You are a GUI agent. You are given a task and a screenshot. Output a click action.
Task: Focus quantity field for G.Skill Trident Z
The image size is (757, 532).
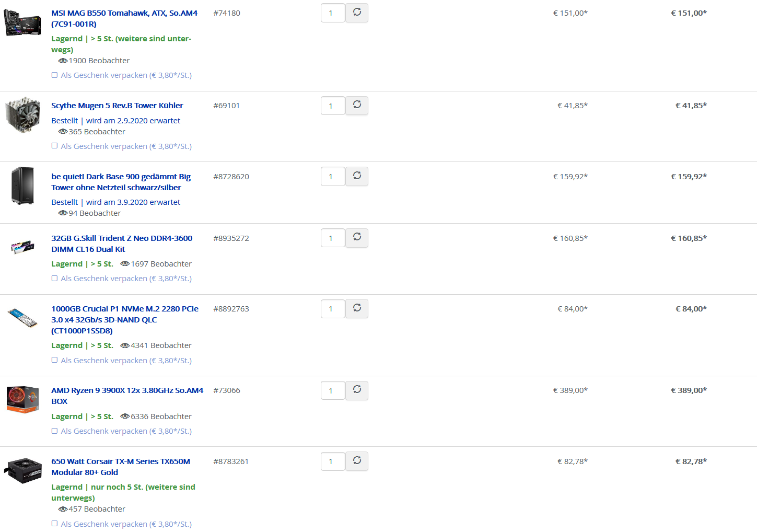coord(333,238)
